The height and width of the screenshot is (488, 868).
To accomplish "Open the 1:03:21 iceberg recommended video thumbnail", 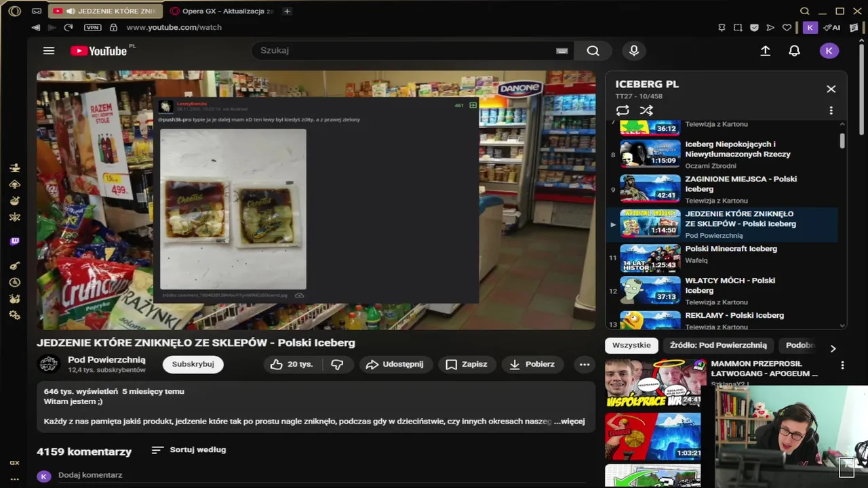I will (x=652, y=436).
